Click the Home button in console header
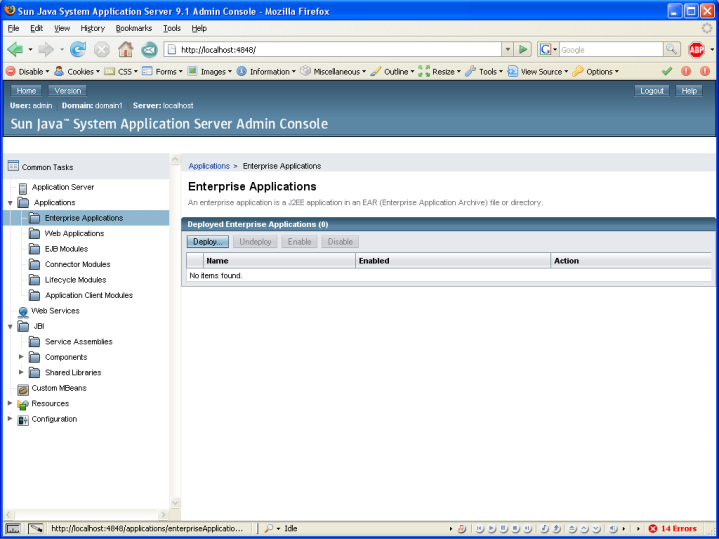The width and height of the screenshot is (719, 539). (26, 91)
